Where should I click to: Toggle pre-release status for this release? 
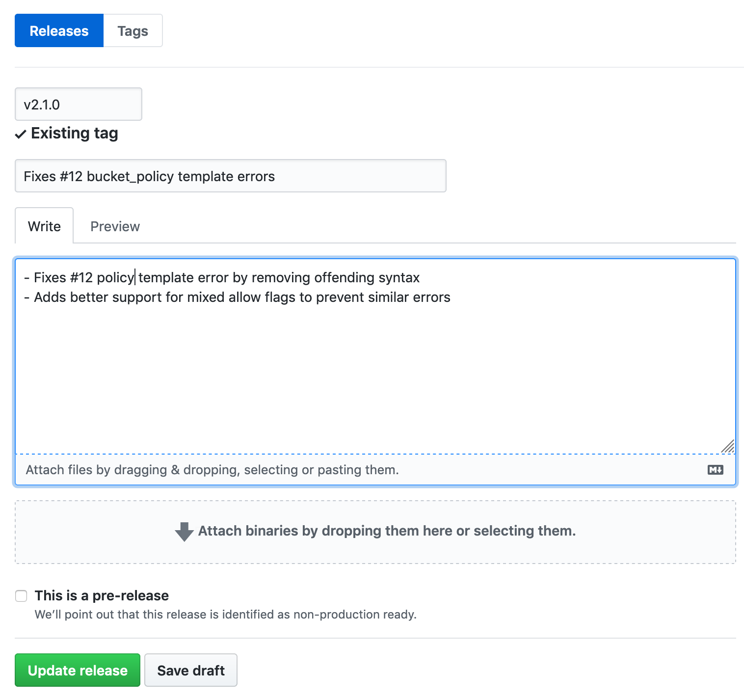coord(21,596)
